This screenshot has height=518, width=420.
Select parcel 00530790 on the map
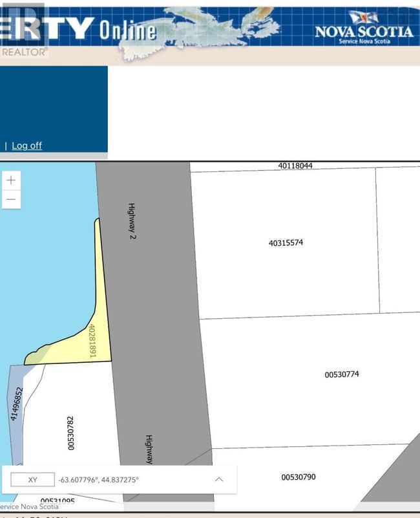tap(299, 477)
